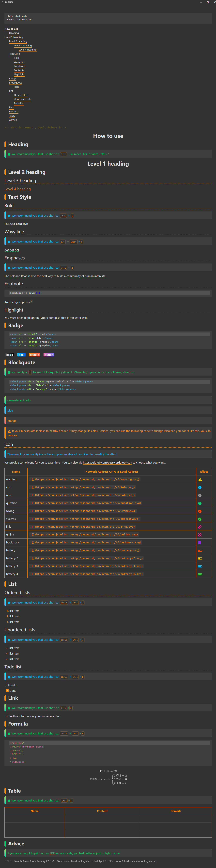Click the 'battery-4' name cell
Image resolution: width=216 pixels, height=868 pixels.
click(16, 574)
